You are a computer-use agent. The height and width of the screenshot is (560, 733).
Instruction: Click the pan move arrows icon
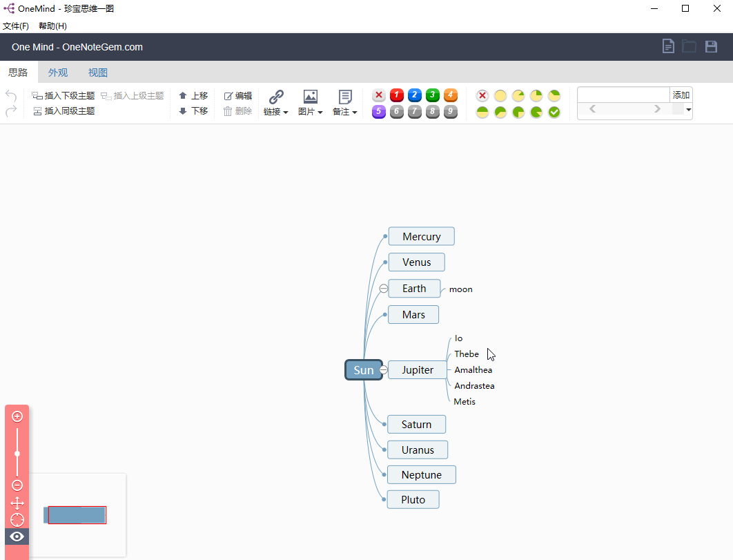[x=17, y=503]
